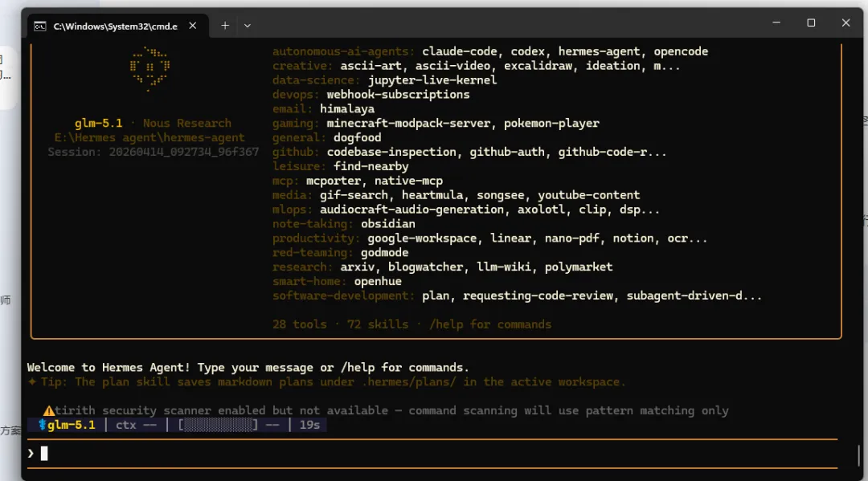
Task: Click 'codebase-inspection' github skill
Action: [391, 152]
